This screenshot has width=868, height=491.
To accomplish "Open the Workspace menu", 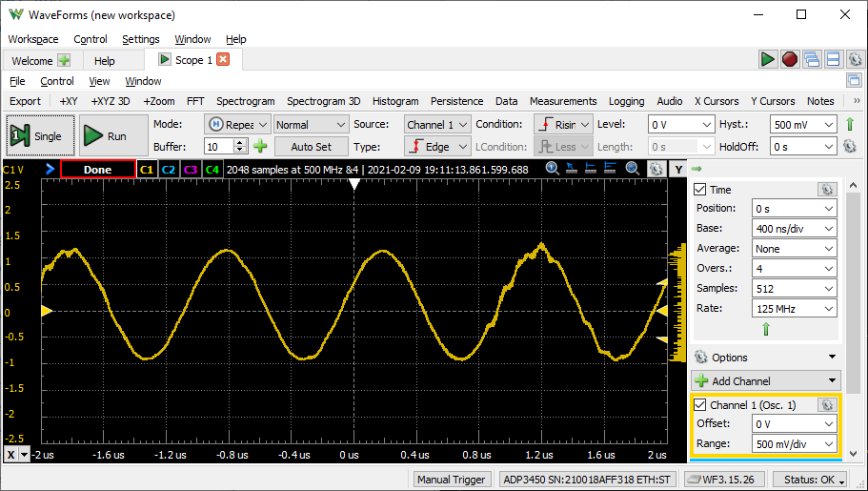I will click(x=33, y=39).
